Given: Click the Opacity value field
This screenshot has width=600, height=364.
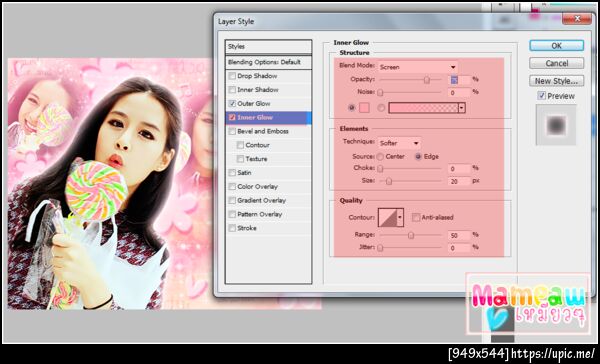Looking at the screenshot, I should click(x=460, y=80).
